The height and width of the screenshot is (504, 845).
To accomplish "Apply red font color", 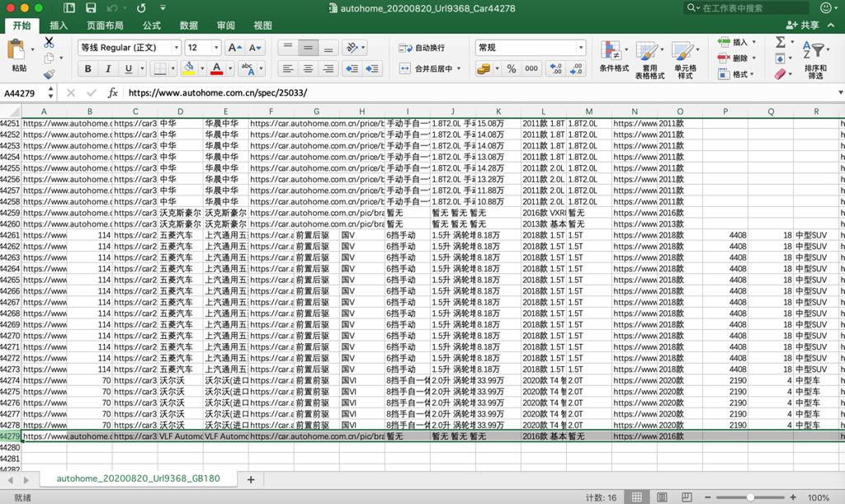I will [x=217, y=68].
